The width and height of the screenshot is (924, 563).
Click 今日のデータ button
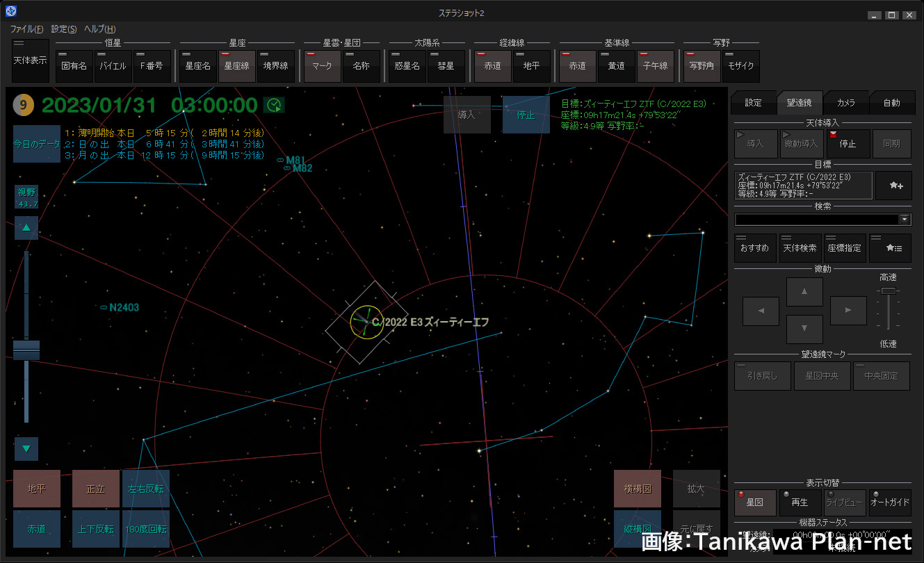[37, 144]
